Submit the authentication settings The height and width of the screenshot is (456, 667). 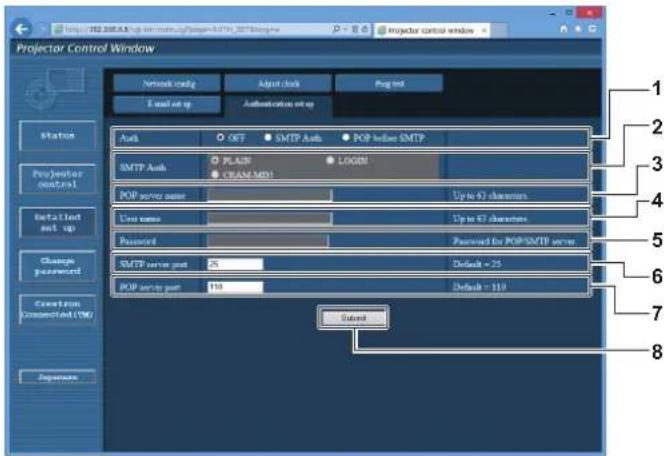(353, 318)
